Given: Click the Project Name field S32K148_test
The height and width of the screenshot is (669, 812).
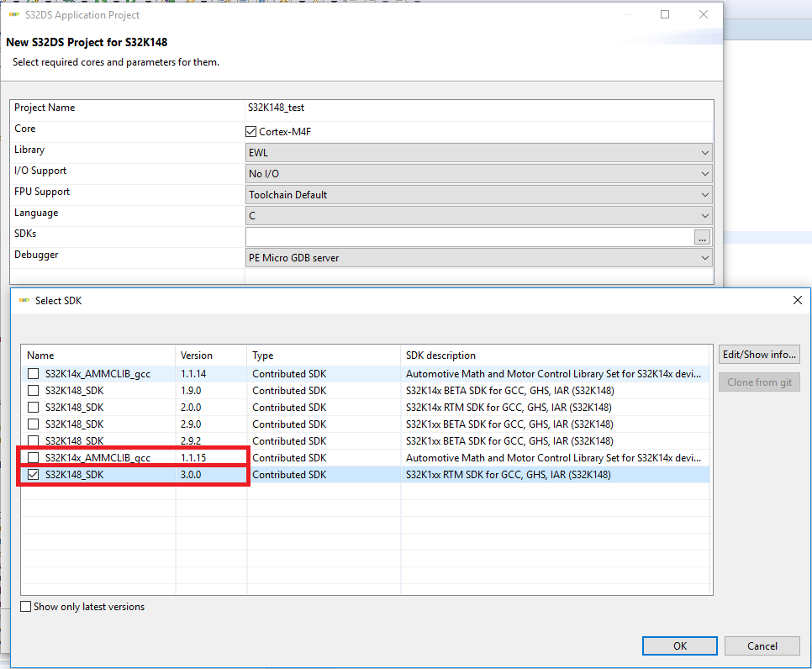Looking at the screenshot, I should (478, 108).
